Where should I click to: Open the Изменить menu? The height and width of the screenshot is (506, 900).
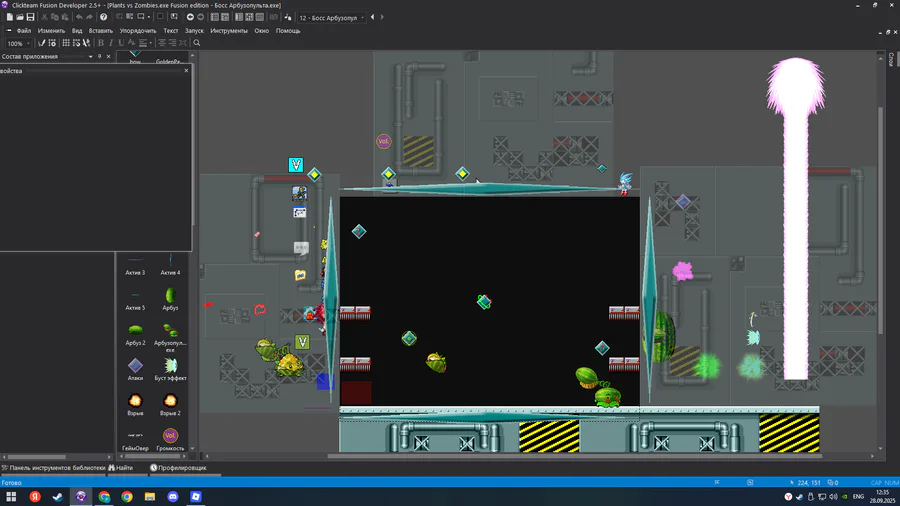52,31
